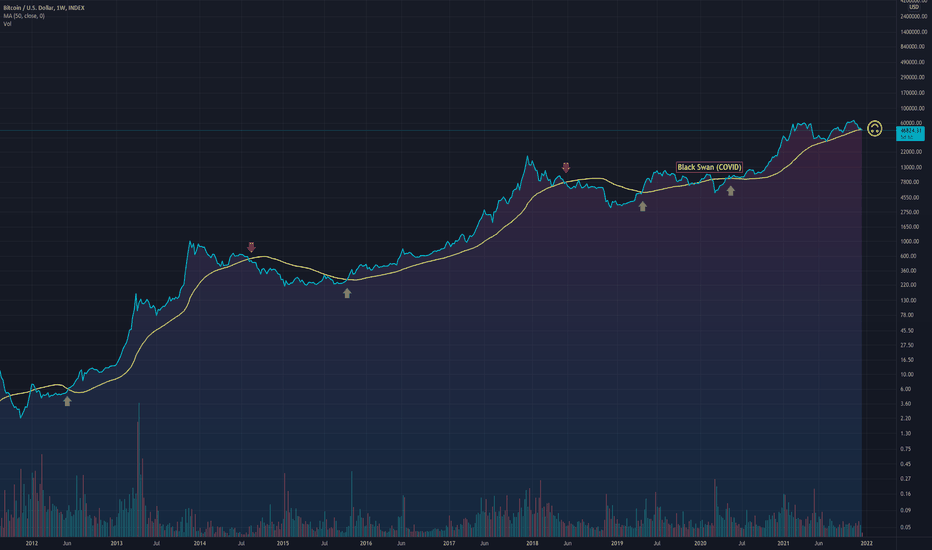Click the 22000.00 price axis label
The image size is (932, 550).
[913, 152]
